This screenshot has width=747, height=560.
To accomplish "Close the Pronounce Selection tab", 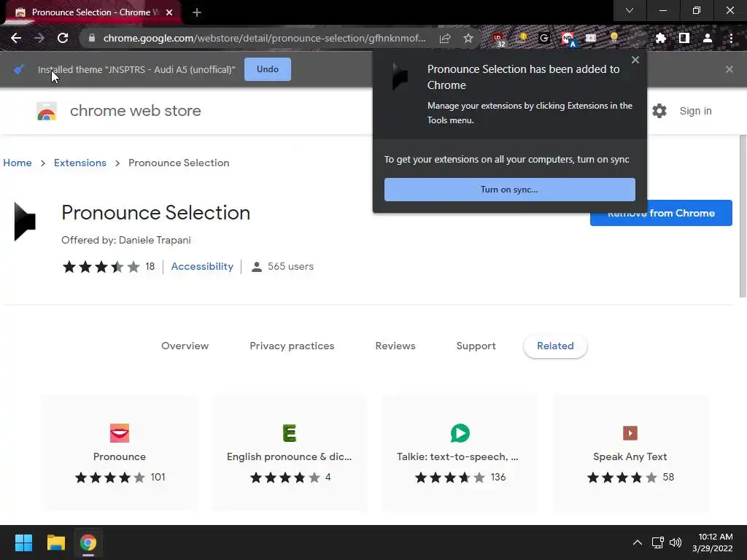I will click(x=169, y=12).
